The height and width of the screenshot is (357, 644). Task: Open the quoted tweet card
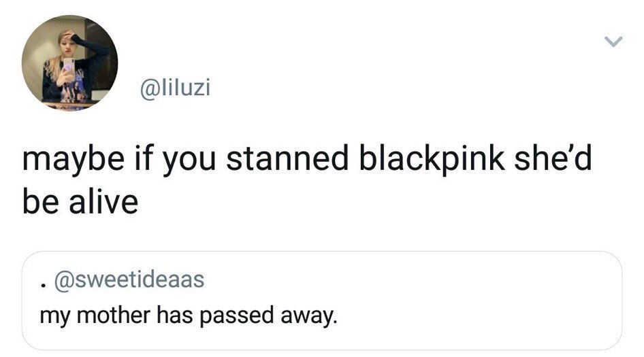(x=321, y=301)
